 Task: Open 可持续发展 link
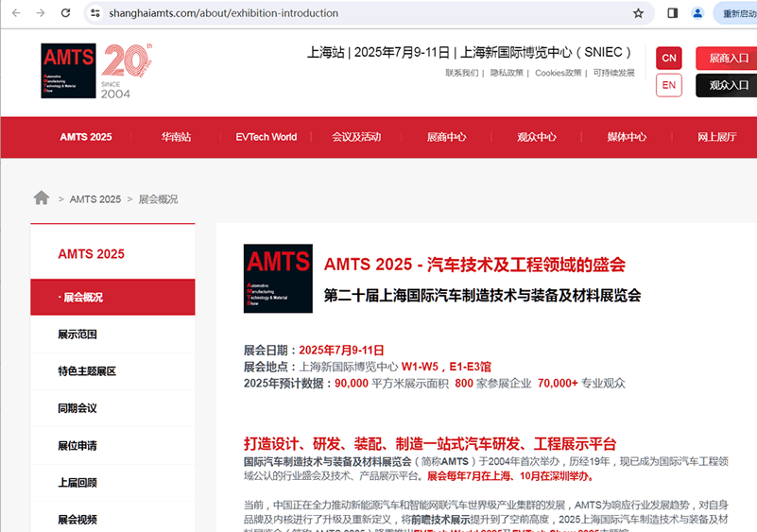click(613, 73)
